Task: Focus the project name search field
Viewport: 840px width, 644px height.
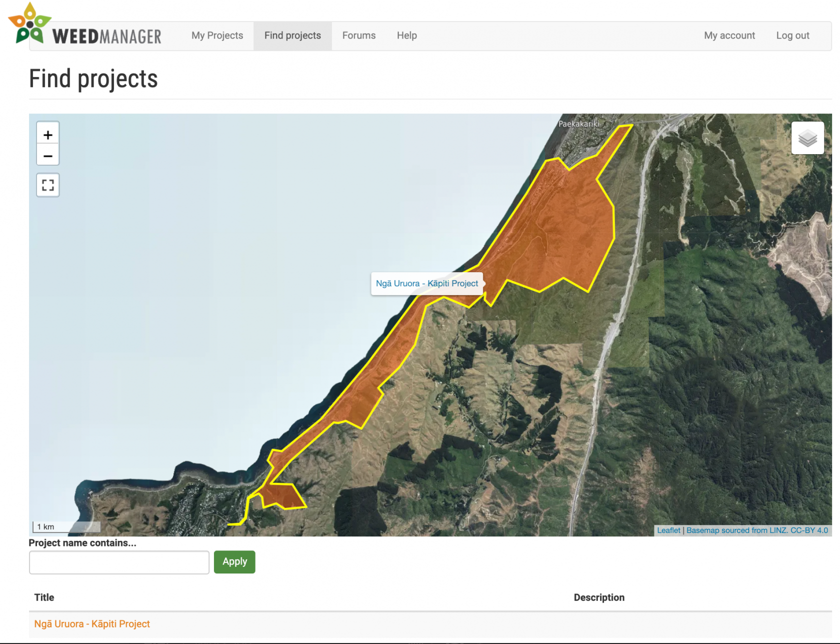Action: point(119,562)
